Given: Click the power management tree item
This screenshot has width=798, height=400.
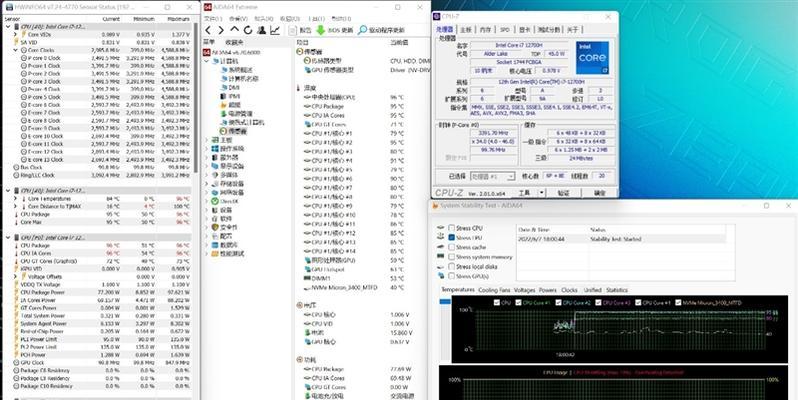Looking at the screenshot, I should click(x=236, y=113).
